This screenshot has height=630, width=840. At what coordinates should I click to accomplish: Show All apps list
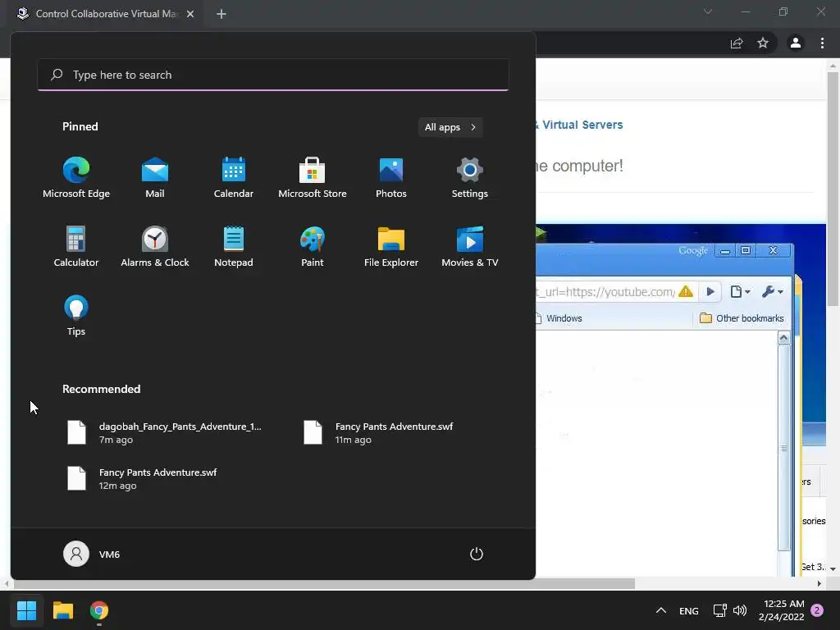pyautogui.click(x=450, y=127)
